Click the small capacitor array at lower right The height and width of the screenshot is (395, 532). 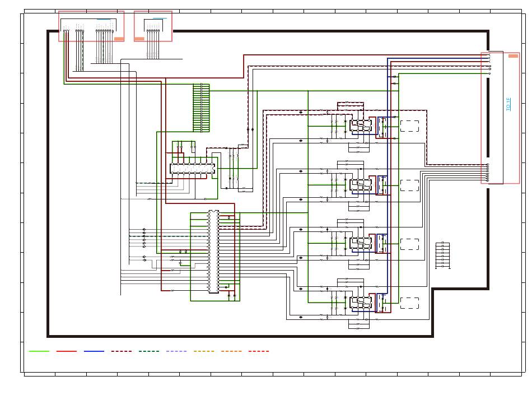443,255
